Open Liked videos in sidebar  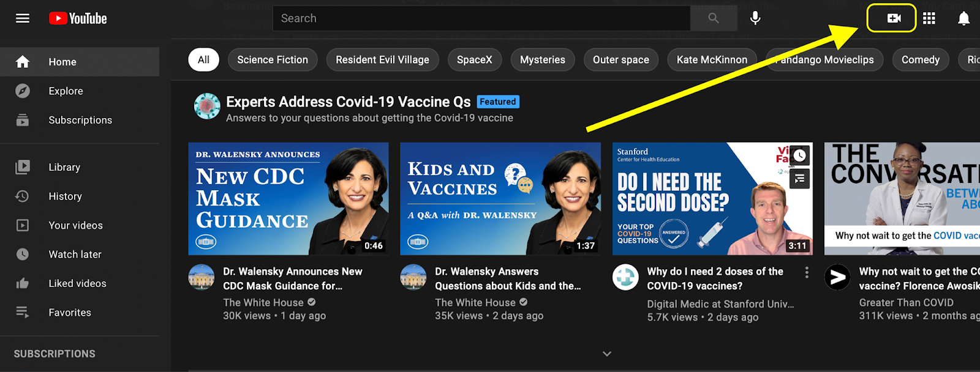coord(80,283)
